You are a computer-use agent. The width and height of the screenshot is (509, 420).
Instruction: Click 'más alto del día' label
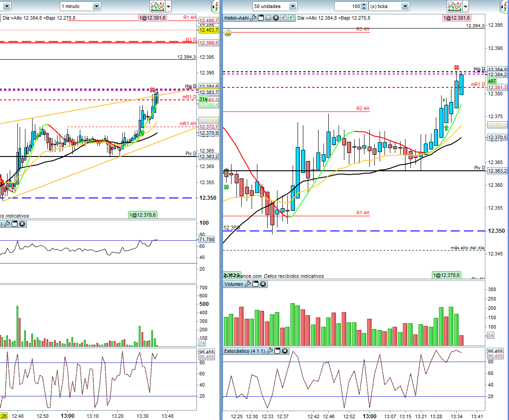tap(467, 248)
